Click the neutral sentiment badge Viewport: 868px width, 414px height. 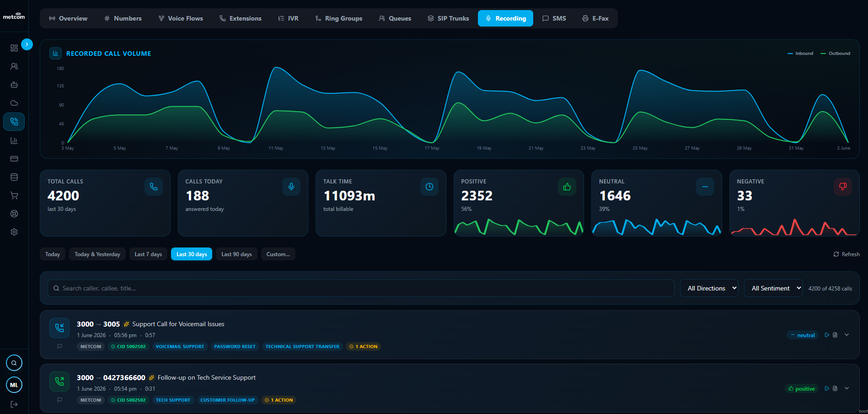[x=803, y=335]
